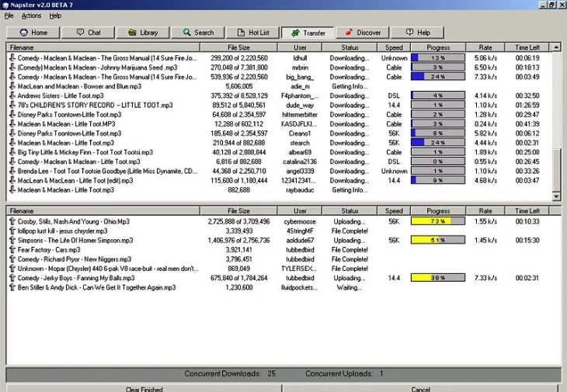Select user 4StringMF in uploads

point(300,231)
